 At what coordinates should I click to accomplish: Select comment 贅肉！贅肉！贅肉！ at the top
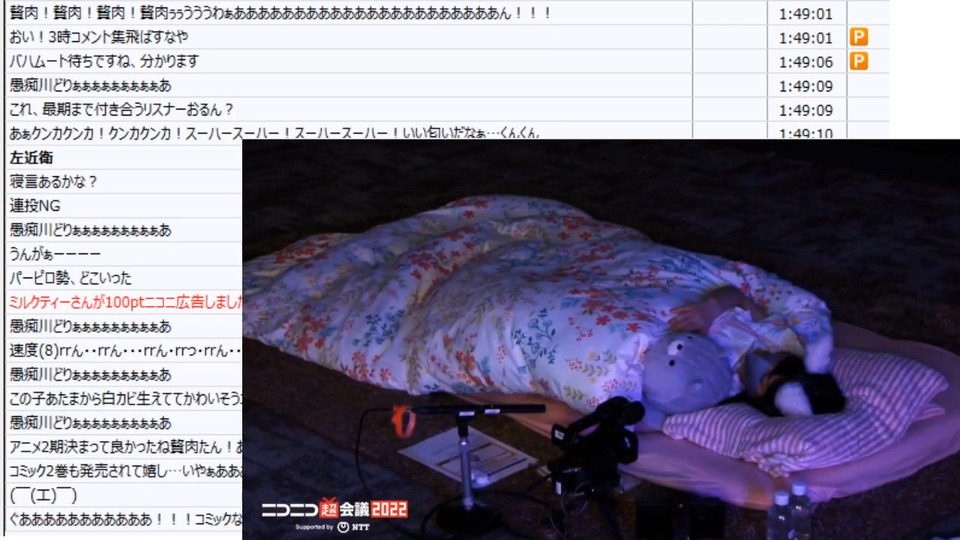280,13
